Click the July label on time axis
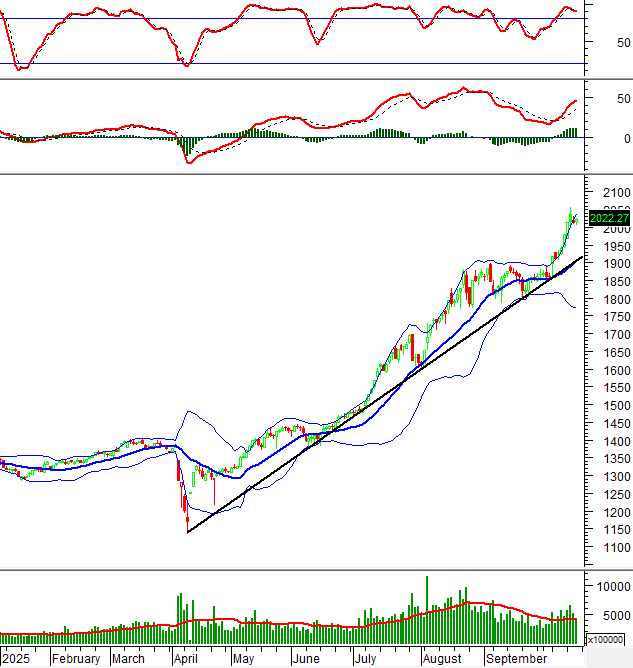The width and height of the screenshot is (633, 668). pyautogui.click(x=368, y=659)
